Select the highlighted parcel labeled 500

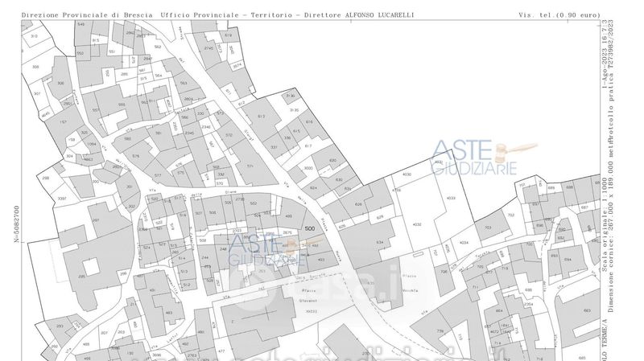click(x=310, y=228)
